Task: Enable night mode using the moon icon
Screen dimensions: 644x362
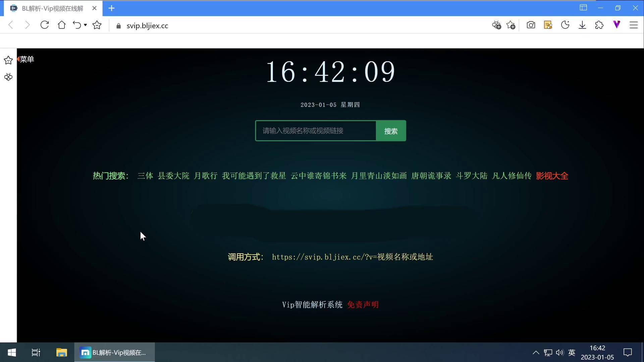Action: click(566, 25)
